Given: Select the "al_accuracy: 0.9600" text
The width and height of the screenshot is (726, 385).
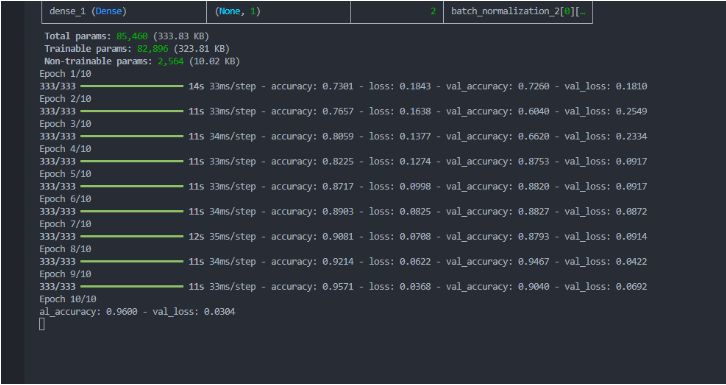Looking at the screenshot, I should click(88, 311).
